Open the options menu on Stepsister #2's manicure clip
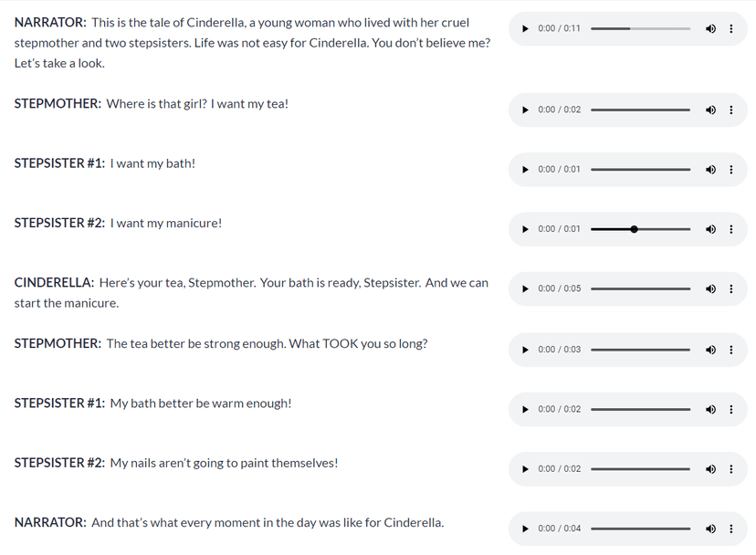The image size is (756, 555). (x=731, y=228)
